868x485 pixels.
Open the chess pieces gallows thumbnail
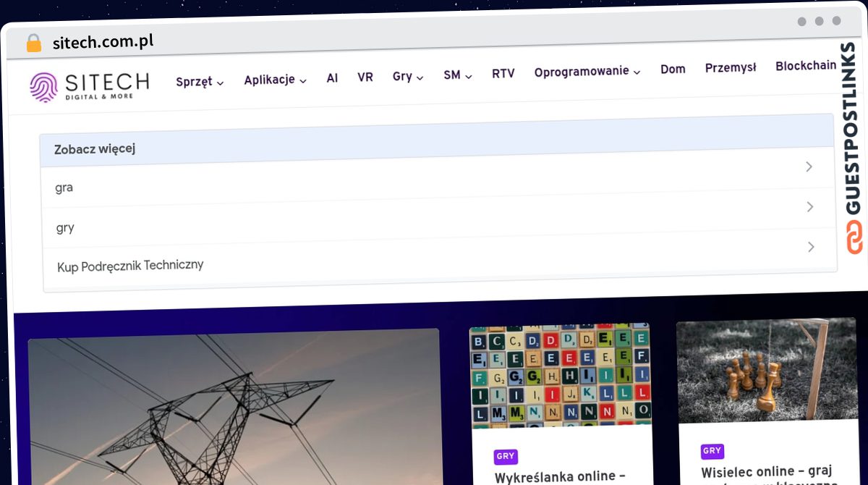click(x=767, y=371)
